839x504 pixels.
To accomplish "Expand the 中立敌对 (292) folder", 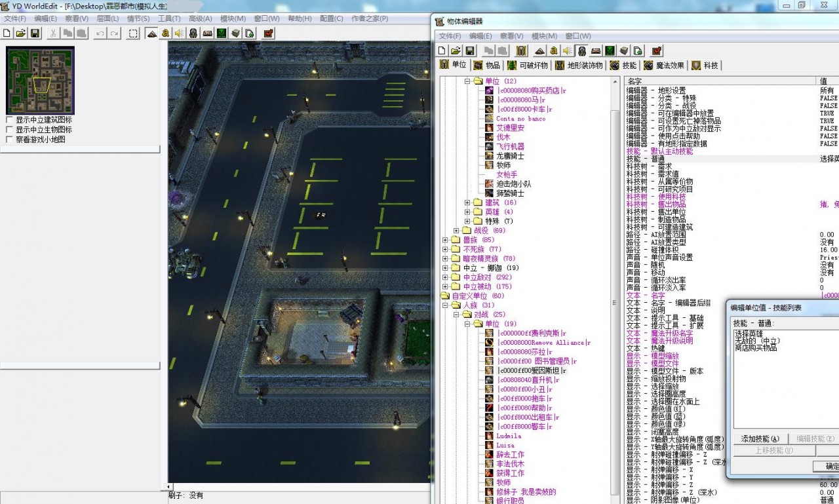I will (446, 277).
